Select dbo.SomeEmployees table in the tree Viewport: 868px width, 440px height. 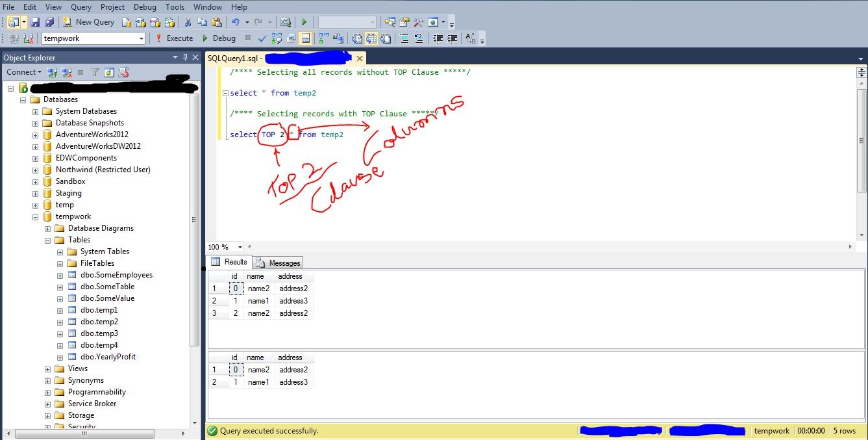click(116, 275)
